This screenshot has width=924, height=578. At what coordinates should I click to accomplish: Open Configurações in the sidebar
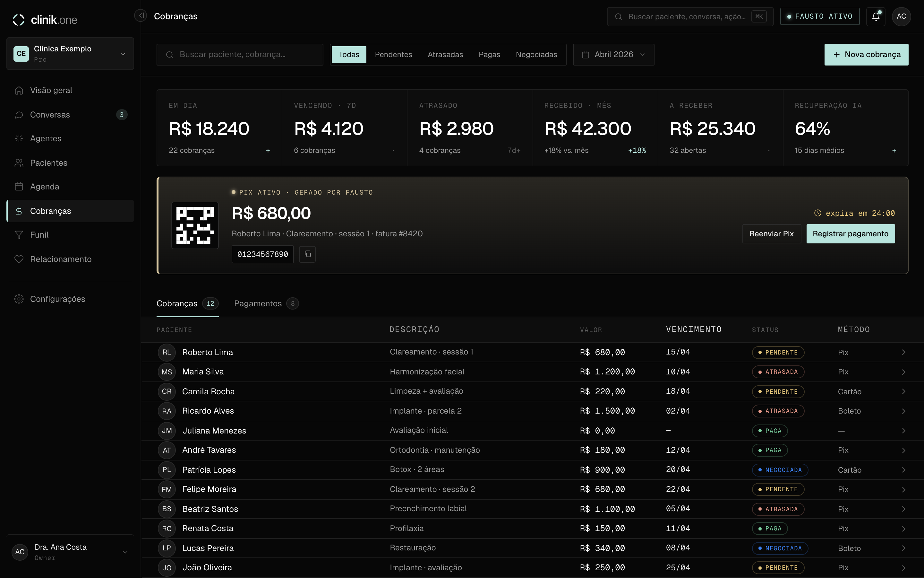pyautogui.click(x=70, y=299)
